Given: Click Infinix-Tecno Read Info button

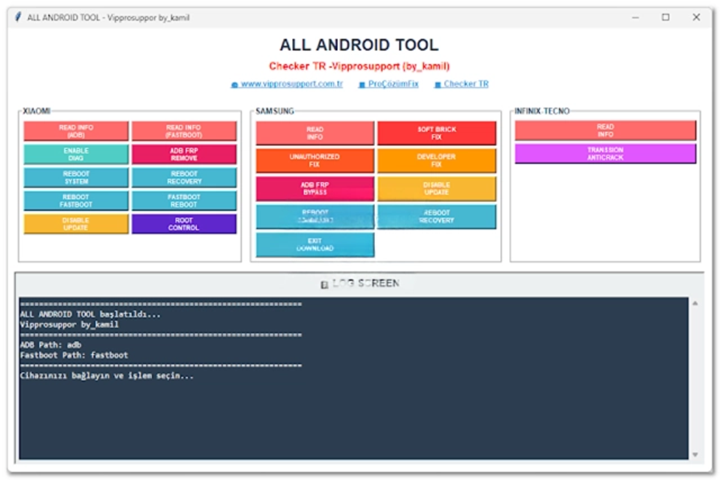Looking at the screenshot, I should pos(605,130).
